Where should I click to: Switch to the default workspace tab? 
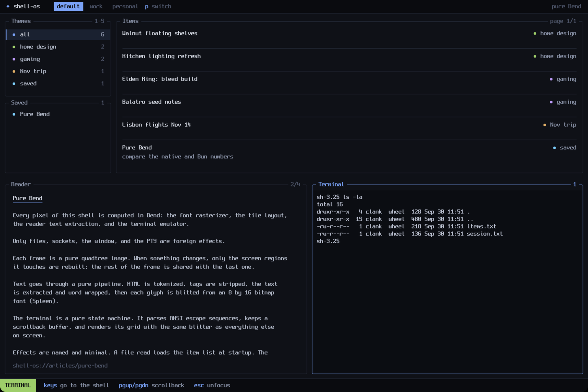tap(68, 7)
